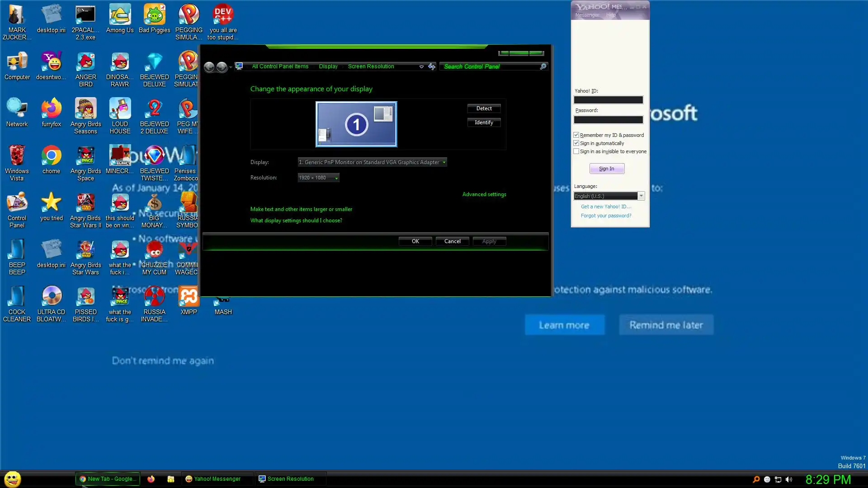Click the Yahoo! ID input field
Image resolution: width=868 pixels, height=488 pixels.
(608, 100)
